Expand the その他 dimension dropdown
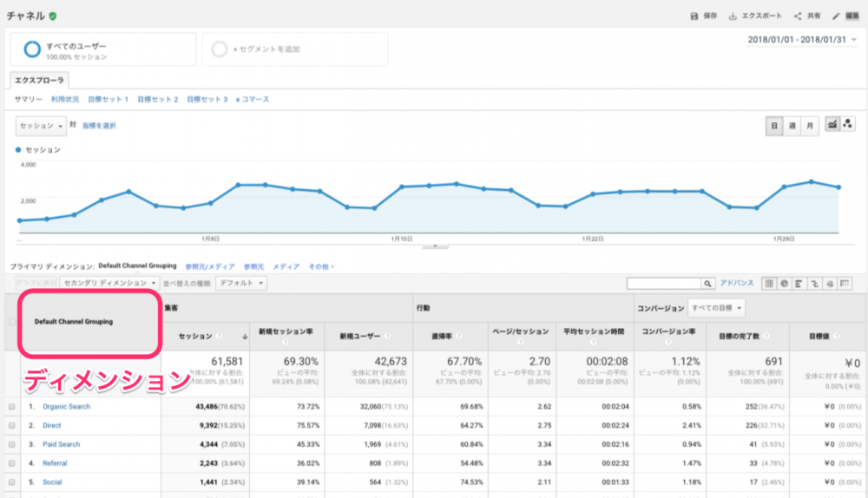The width and height of the screenshot is (868, 498). (322, 266)
